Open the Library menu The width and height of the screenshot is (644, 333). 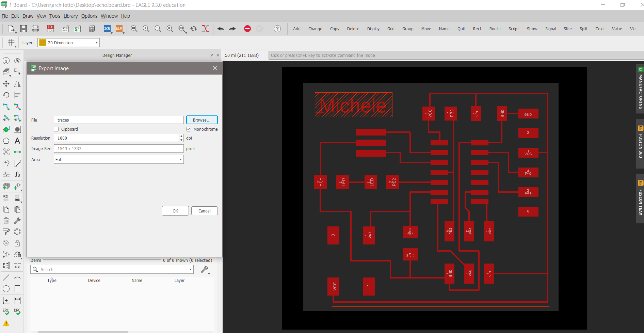tap(70, 16)
